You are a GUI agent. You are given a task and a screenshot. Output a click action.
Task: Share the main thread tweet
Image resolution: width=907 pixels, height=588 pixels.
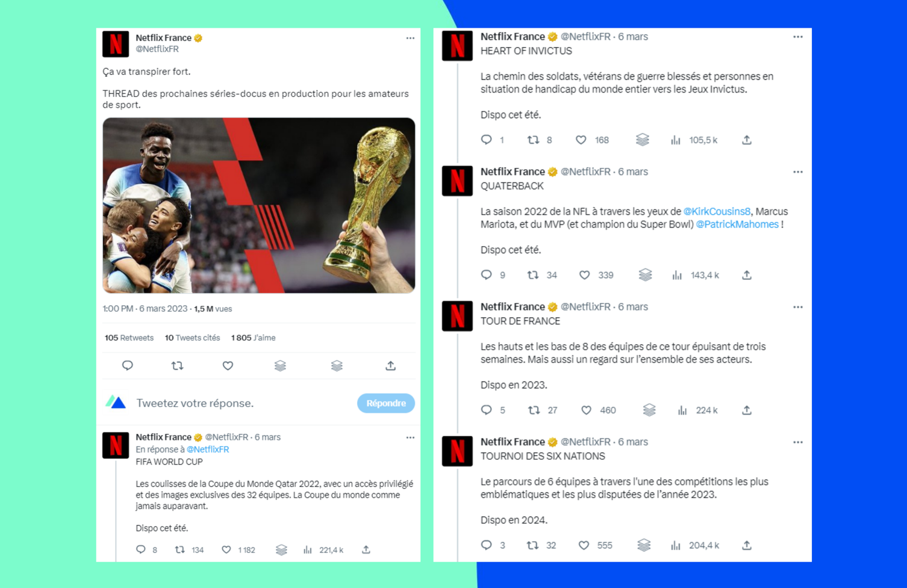(x=390, y=365)
